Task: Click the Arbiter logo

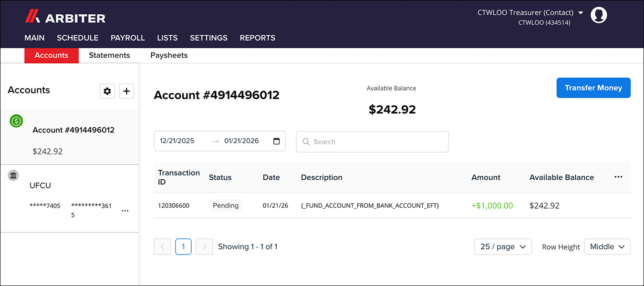Action: tap(65, 18)
